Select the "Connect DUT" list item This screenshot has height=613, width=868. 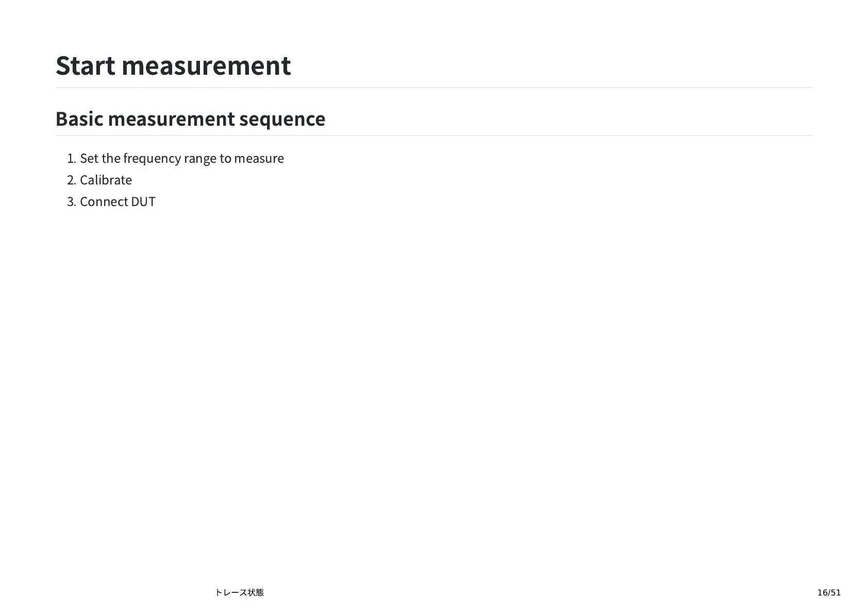[x=118, y=201]
